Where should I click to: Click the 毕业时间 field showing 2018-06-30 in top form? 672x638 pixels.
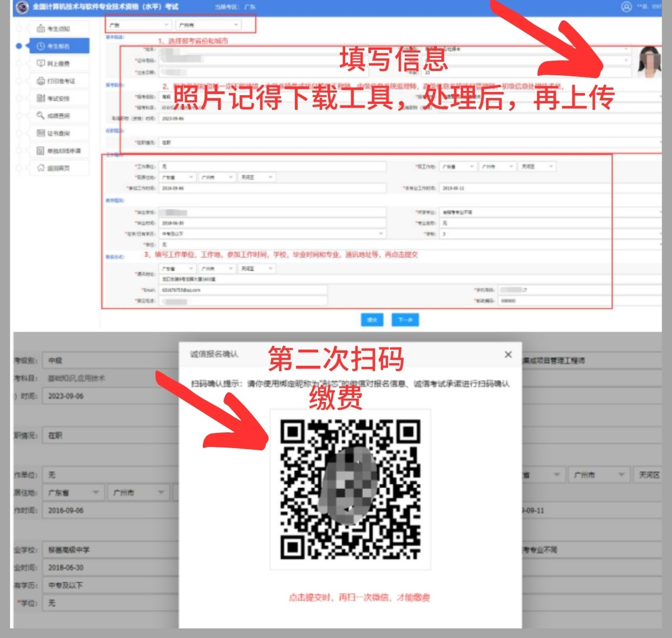[x=272, y=223]
